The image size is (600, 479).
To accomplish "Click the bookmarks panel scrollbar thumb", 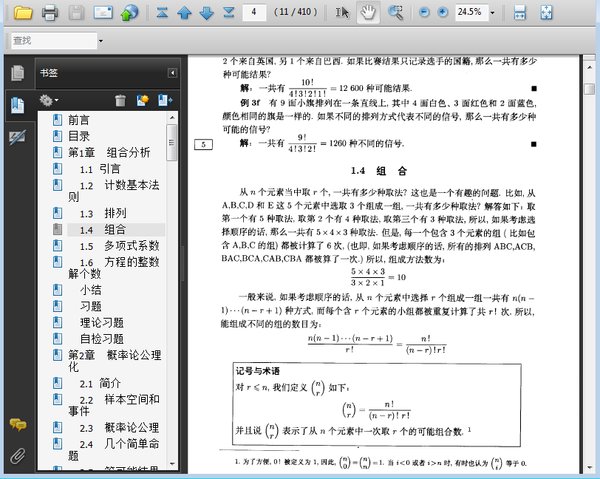I will point(172,142).
